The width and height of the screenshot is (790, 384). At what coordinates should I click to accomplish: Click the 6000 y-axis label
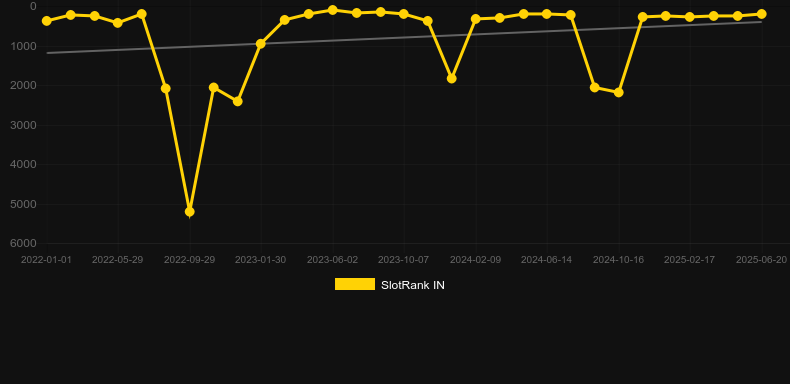tap(24, 243)
